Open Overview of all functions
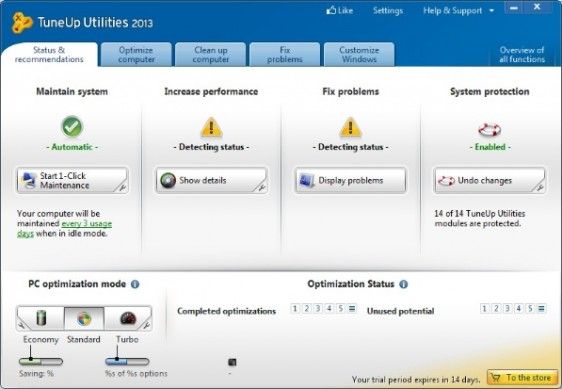The height and width of the screenshot is (389, 562). pos(522,54)
